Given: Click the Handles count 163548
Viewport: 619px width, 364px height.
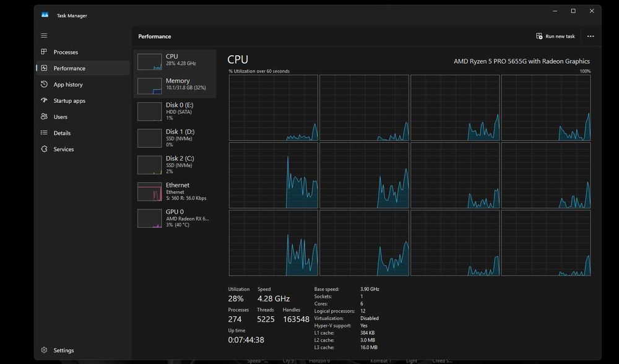Looking at the screenshot, I should click(296, 319).
